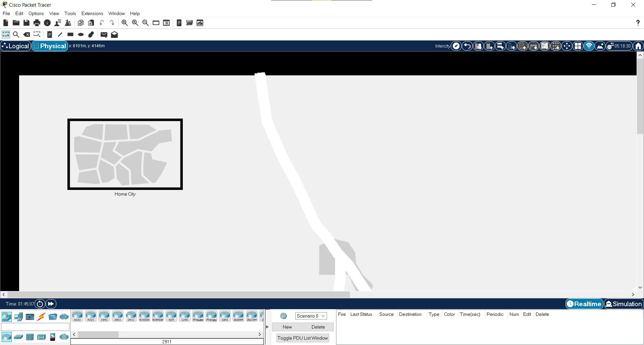Viewport: 644px width, 345px height.
Task: Select End Devices category icon
Action: [x=18, y=317]
